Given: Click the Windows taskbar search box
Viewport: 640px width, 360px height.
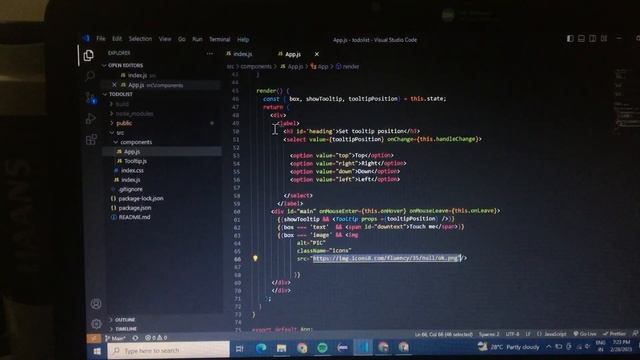Looking at the screenshot, I should tap(168, 350).
